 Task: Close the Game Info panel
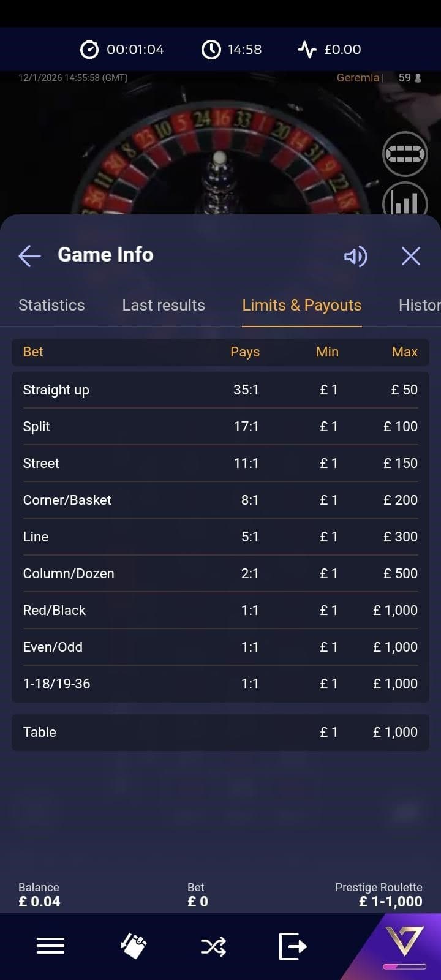click(x=410, y=256)
